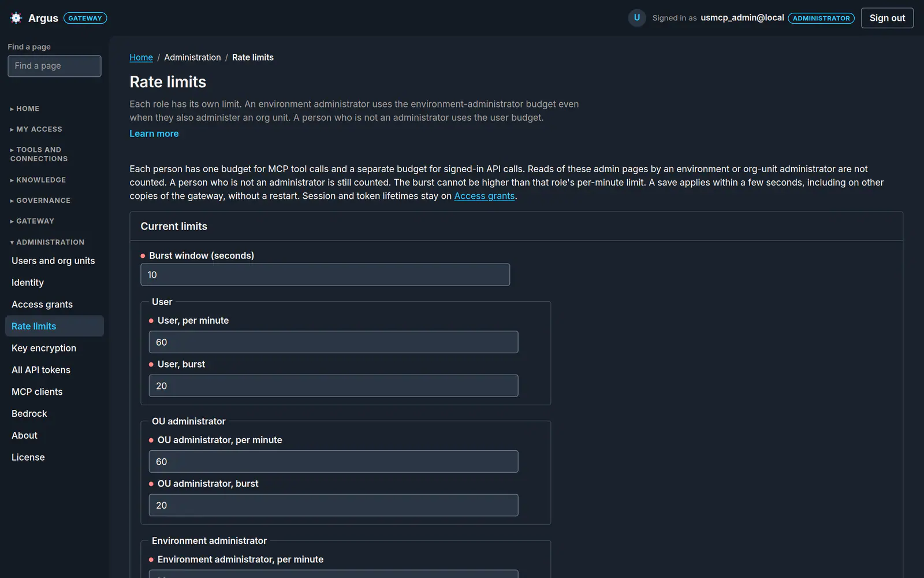924x578 pixels.
Task: Click the GATEWAY badge near Argus
Action: (85, 18)
